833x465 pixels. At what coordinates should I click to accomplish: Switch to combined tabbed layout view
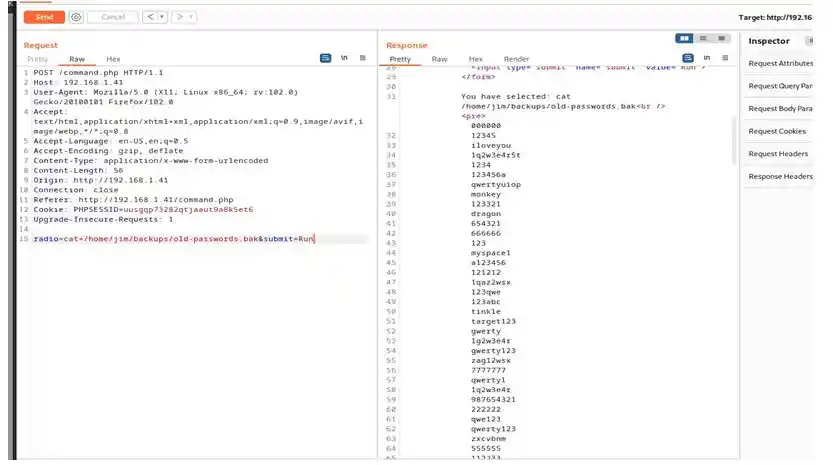[x=722, y=38]
